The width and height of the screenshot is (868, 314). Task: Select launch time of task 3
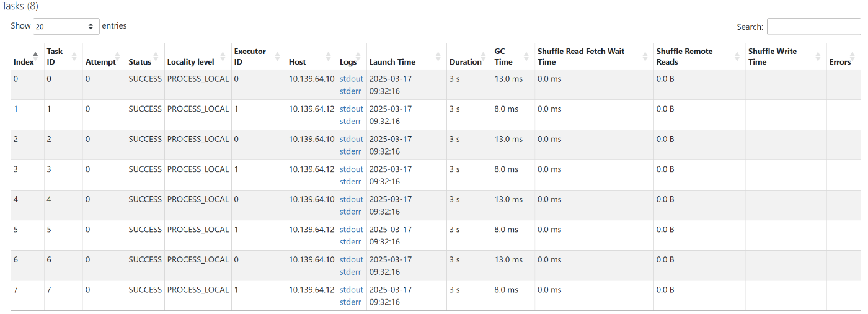point(391,175)
